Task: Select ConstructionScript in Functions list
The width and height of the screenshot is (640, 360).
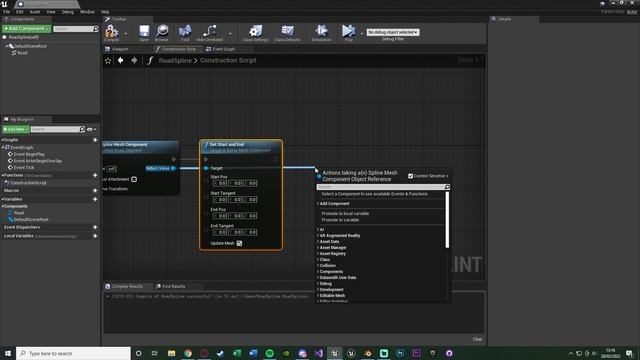Action: pyautogui.click(x=29, y=183)
